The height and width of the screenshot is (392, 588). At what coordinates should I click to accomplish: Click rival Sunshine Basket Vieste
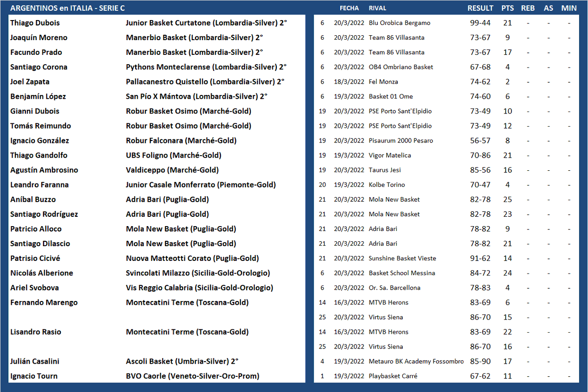(402, 258)
